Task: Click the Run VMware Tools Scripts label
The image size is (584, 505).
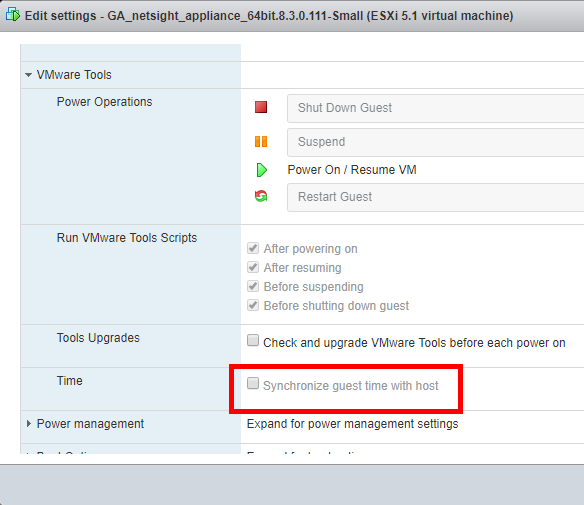Action: coord(127,238)
